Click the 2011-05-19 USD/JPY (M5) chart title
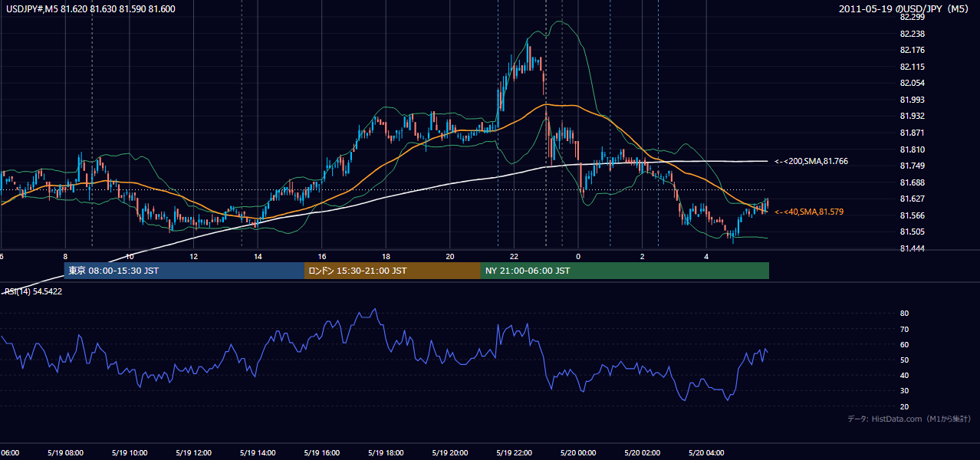 (905, 8)
